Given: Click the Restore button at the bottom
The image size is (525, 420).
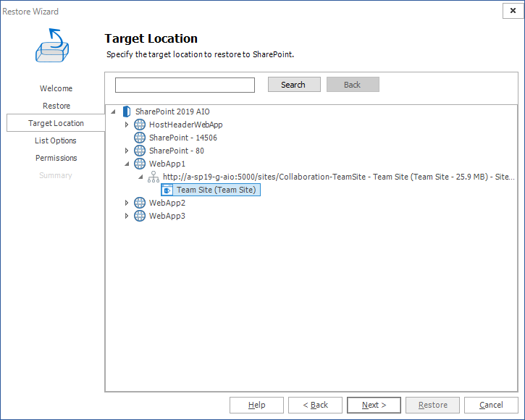Looking at the screenshot, I should pyautogui.click(x=432, y=406).
